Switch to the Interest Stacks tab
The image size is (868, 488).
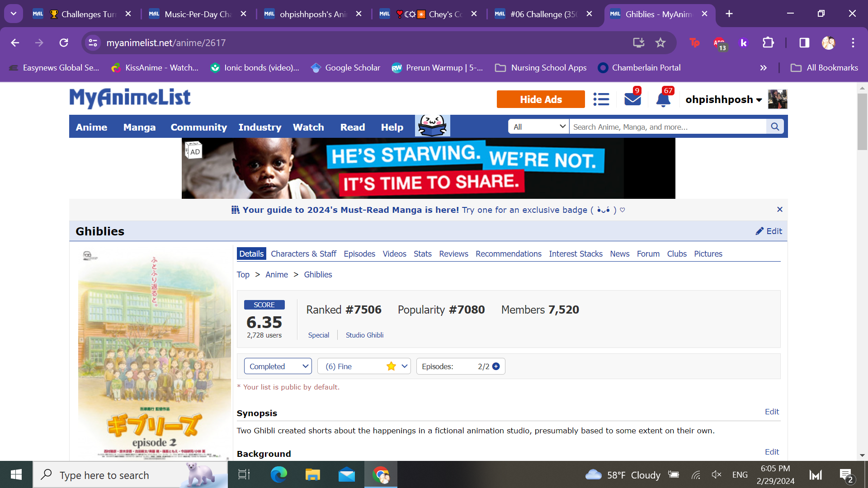click(x=576, y=254)
